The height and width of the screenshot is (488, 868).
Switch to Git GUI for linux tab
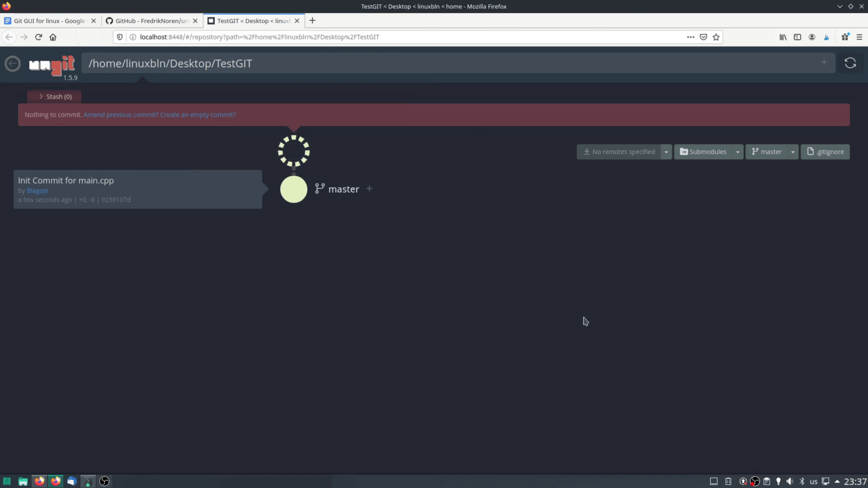pos(50,21)
